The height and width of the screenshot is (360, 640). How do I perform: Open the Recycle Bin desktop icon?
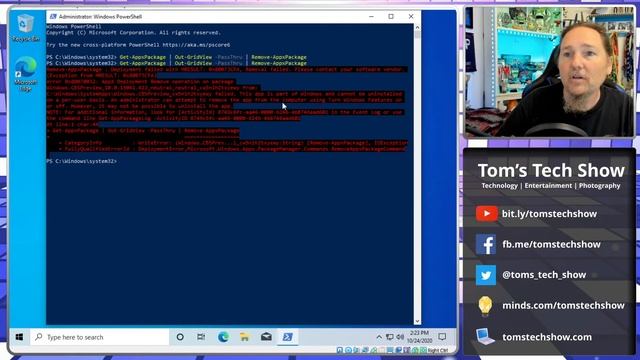tap(26, 28)
